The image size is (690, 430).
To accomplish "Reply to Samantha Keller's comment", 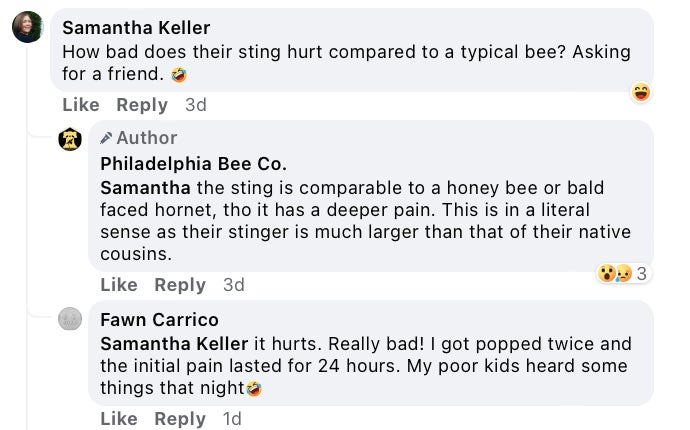I will [x=142, y=105].
